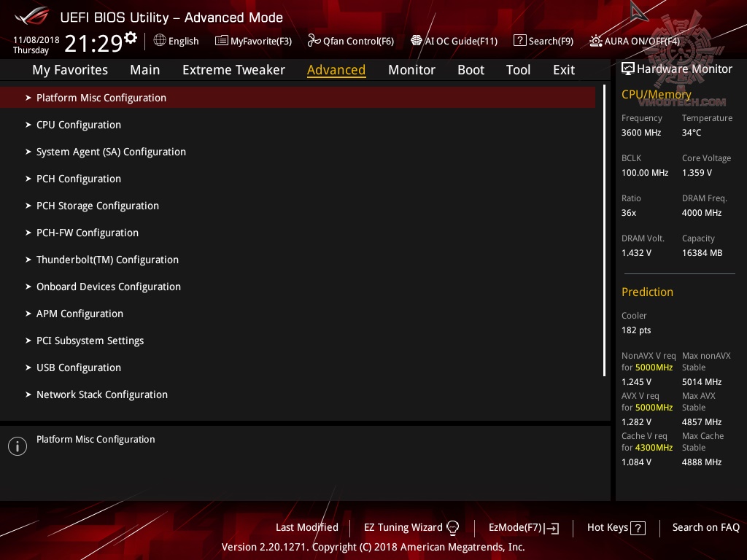Click the Hot Keys question mark icon
747x560 pixels.
[x=638, y=528]
